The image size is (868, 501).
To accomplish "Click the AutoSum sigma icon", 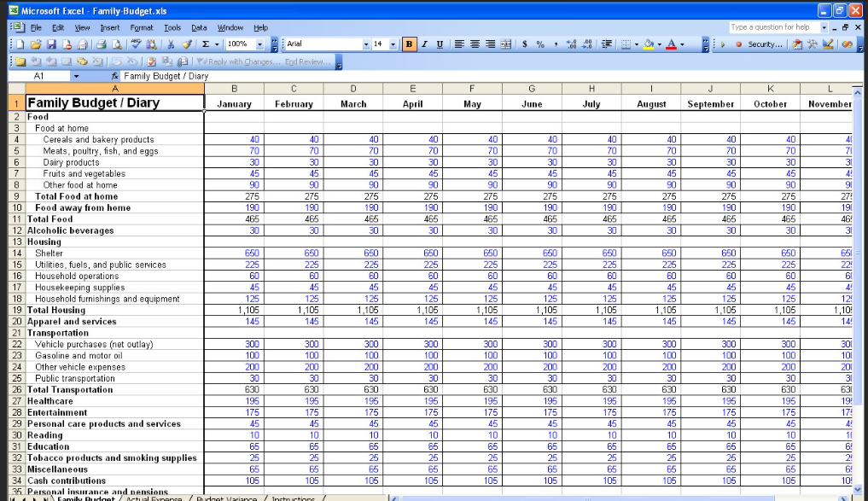I will [x=206, y=44].
